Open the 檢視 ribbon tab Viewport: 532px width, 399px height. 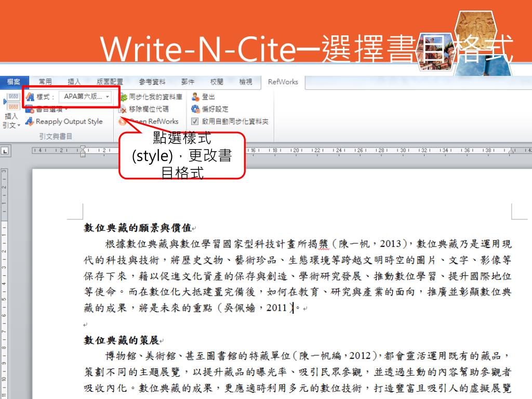pos(246,82)
